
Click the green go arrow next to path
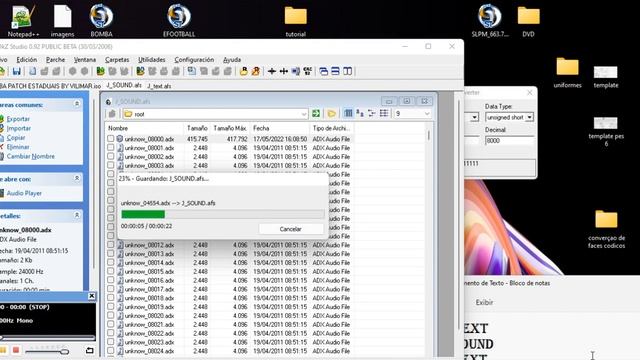(x=316, y=114)
